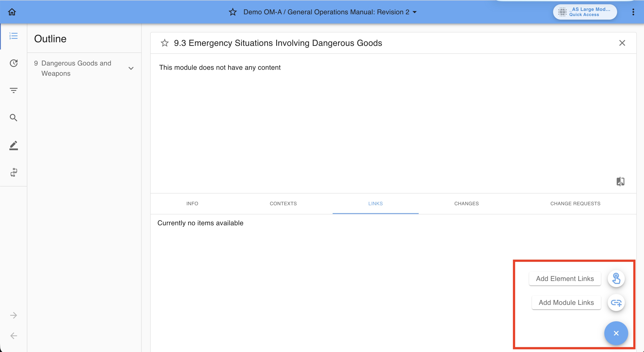Open the history clock icon in sidebar
The width and height of the screenshot is (644, 352).
tap(13, 63)
